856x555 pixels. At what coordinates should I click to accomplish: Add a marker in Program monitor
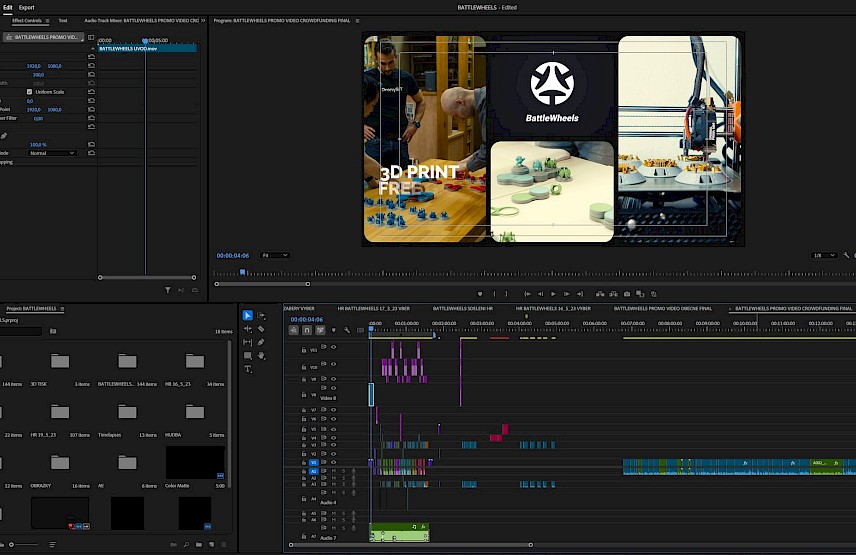point(480,294)
